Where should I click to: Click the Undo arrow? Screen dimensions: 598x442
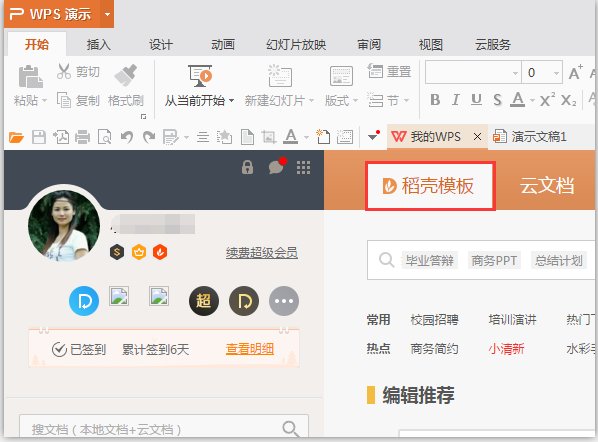pos(127,137)
